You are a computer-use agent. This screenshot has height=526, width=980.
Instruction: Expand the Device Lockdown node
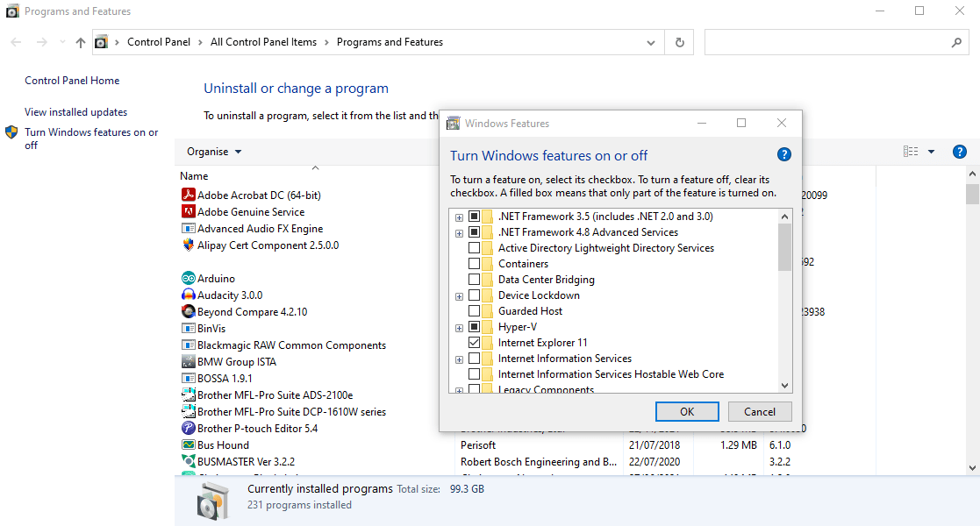[x=460, y=296]
